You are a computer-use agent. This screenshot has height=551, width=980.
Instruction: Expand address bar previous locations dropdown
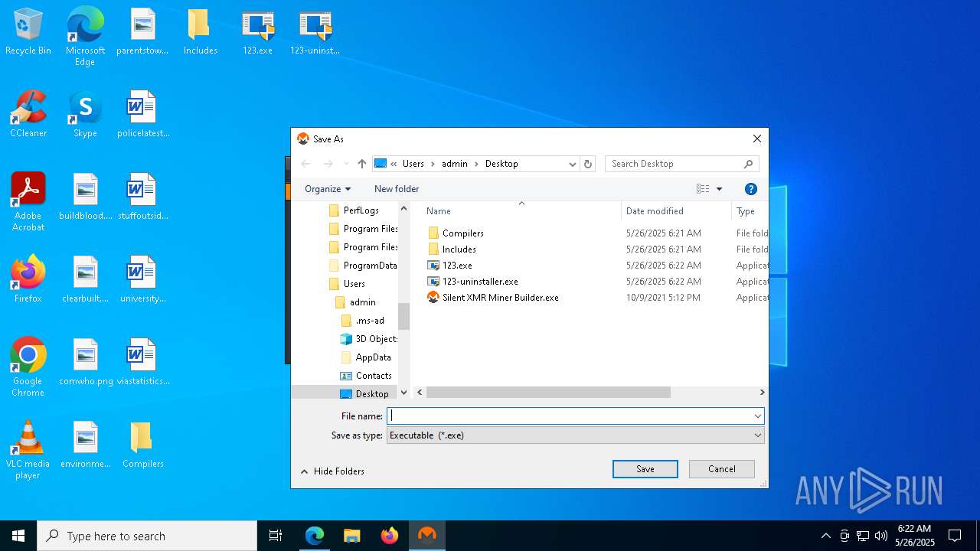(572, 164)
